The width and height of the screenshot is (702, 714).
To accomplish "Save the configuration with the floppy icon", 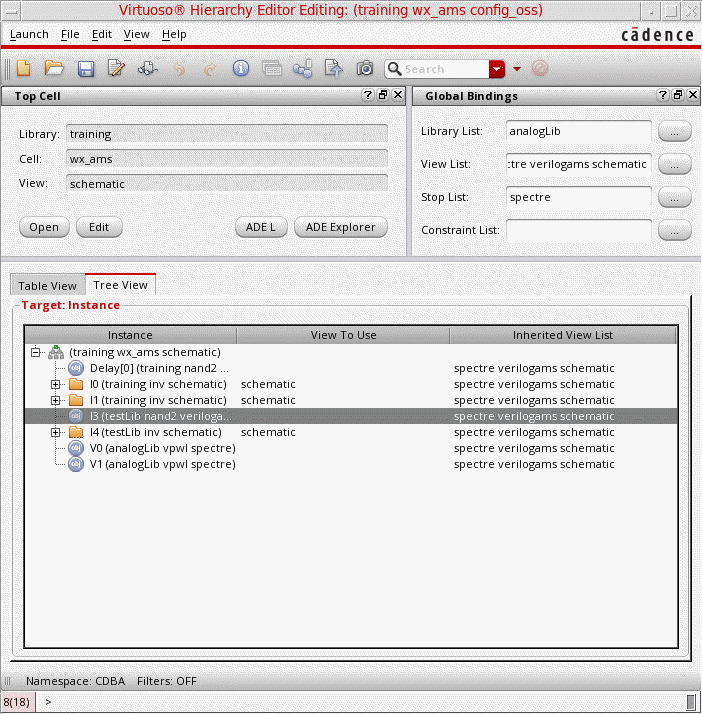I will (86, 69).
